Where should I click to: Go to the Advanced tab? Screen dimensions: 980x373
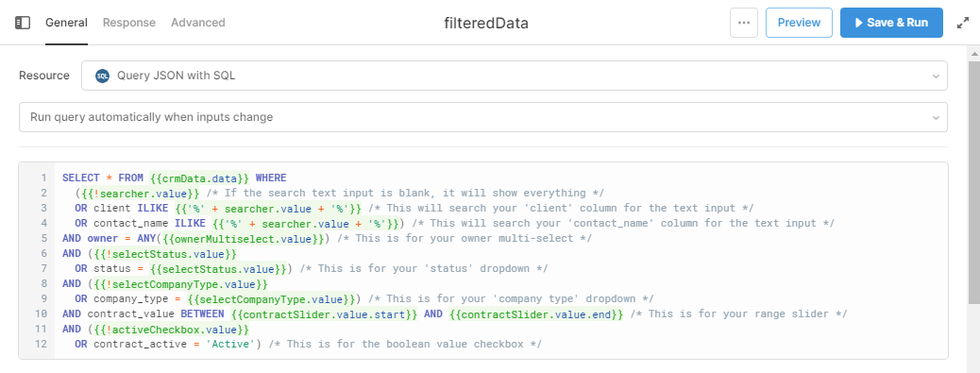[198, 23]
